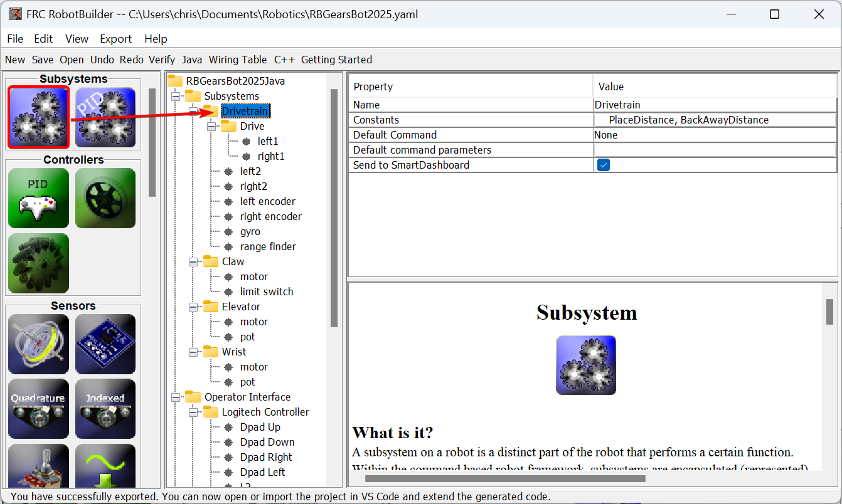Select the Drivetrain node in the tree
Image resolution: width=842 pixels, height=504 pixels.
point(245,110)
